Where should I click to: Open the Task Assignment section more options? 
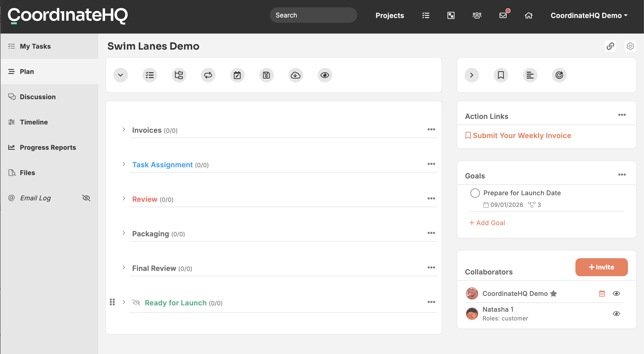[431, 164]
